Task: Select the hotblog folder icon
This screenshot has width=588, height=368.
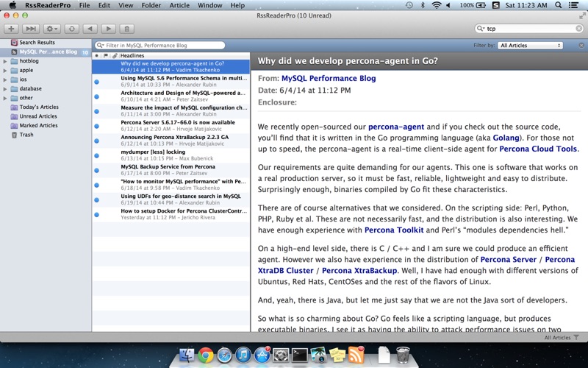Action: pos(14,61)
